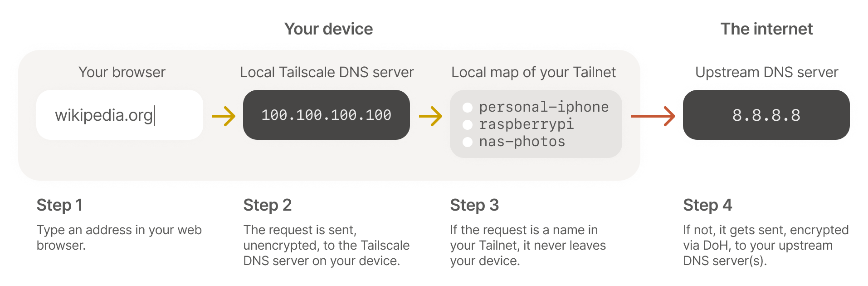Screen dimensions: 868x286
Task: Click the "Local Tailscale DNS server" label
Action: (x=327, y=72)
